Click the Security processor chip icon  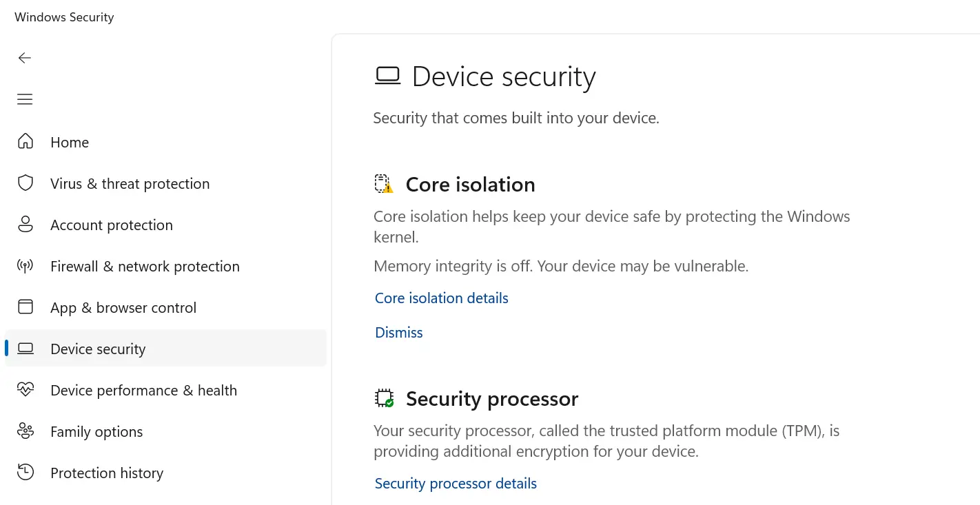[384, 398]
